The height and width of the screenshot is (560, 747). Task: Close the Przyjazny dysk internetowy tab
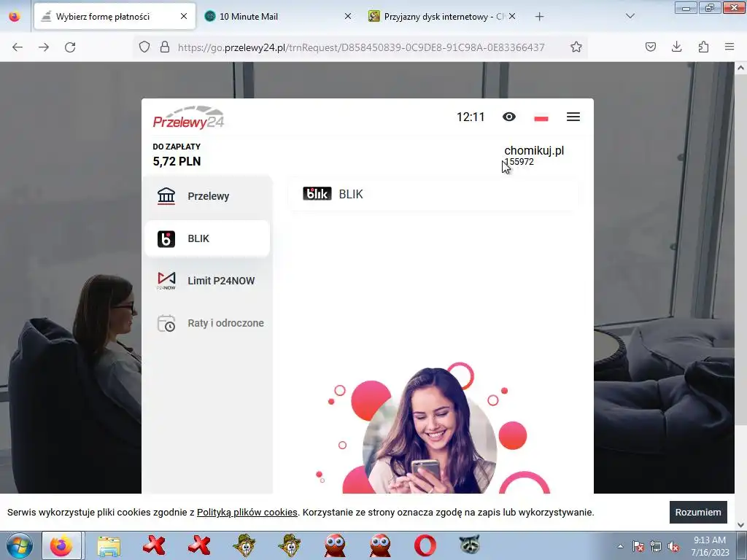(x=511, y=16)
